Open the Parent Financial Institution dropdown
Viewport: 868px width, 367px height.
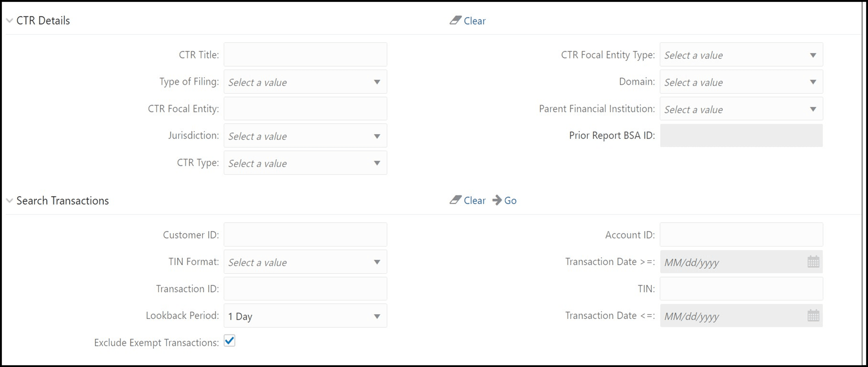(813, 109)
